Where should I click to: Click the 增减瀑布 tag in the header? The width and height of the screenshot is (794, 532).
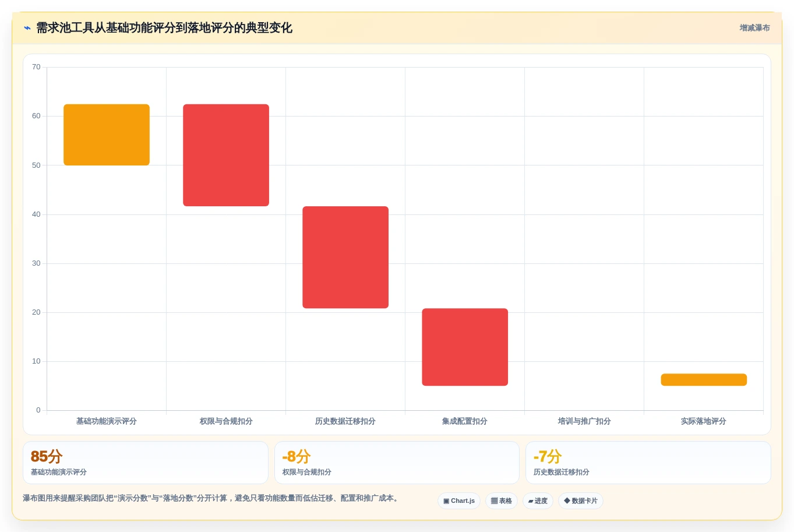tap(754, 28)
